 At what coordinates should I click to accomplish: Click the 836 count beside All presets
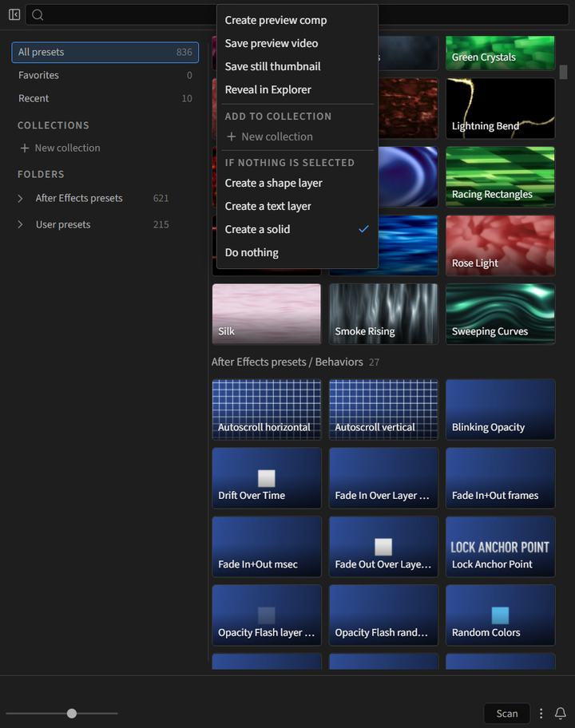tap(184, 52)
